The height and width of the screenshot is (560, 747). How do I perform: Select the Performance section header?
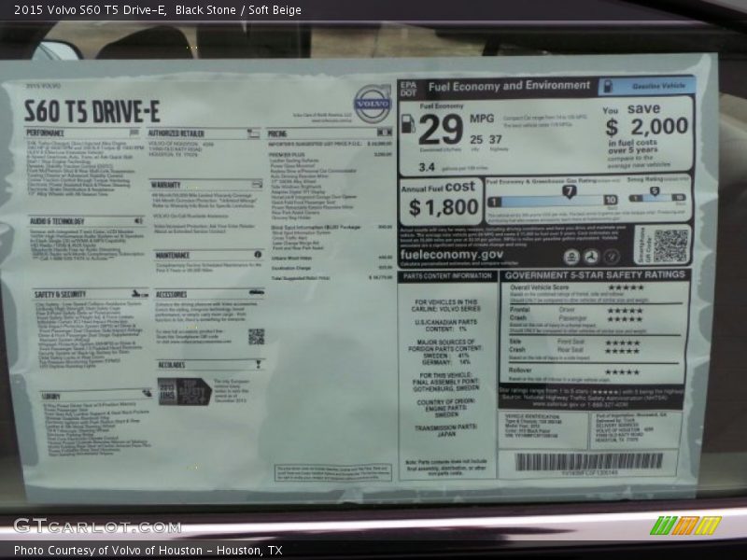pyautogui.click(x=47, y=133)
